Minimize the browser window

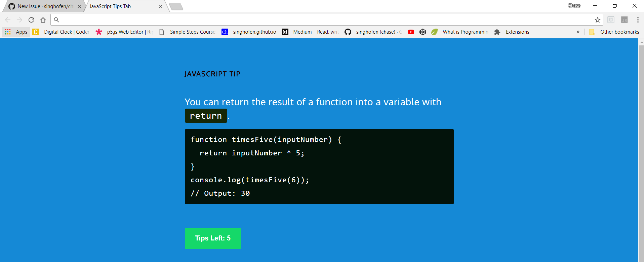595,6
